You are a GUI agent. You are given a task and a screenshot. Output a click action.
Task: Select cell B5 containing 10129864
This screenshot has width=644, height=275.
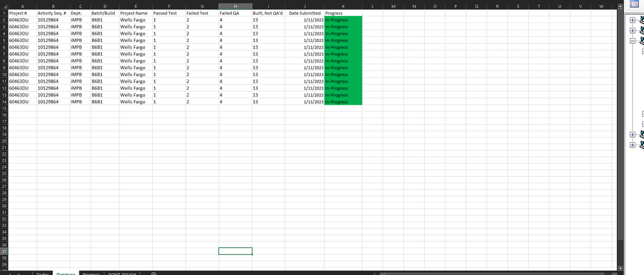54,40
